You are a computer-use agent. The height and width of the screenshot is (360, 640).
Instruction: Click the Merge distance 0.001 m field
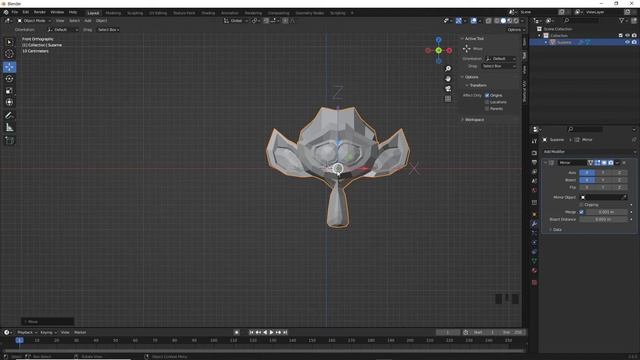(606, 212)
